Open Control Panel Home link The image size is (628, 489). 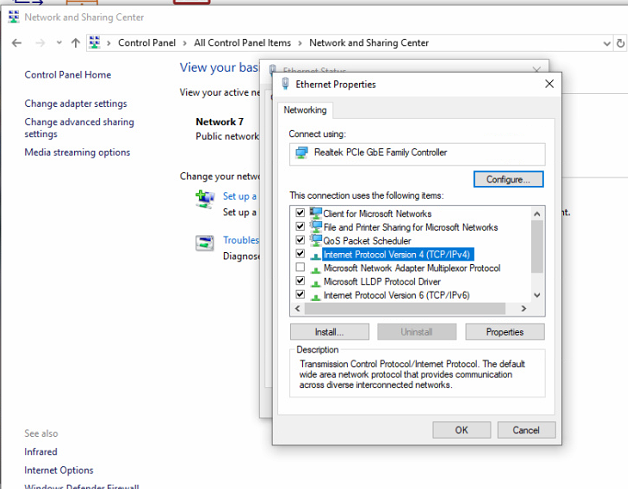click(68, 75)
